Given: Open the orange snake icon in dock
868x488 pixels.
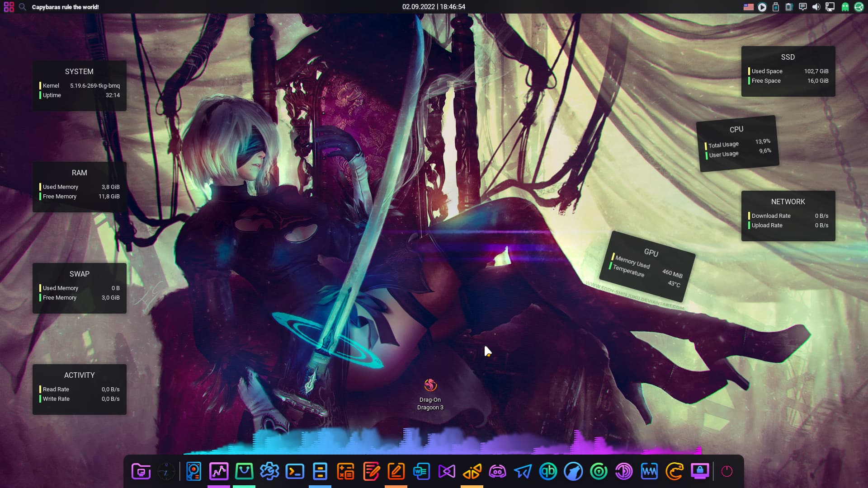Looking at the screenshot, I should 675,472.
